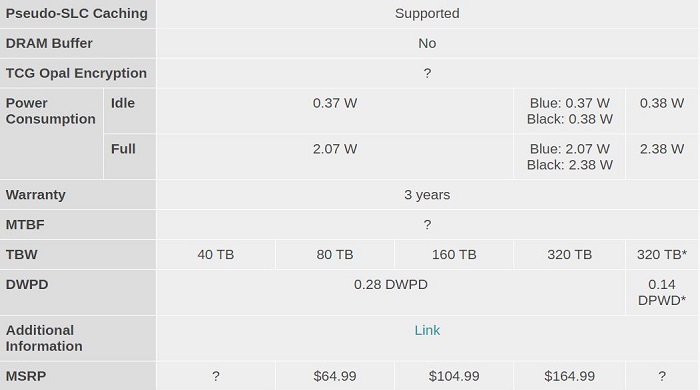700x390 pixels.
Task: Click the DWPD row header
Action: [x=78, y=293]
